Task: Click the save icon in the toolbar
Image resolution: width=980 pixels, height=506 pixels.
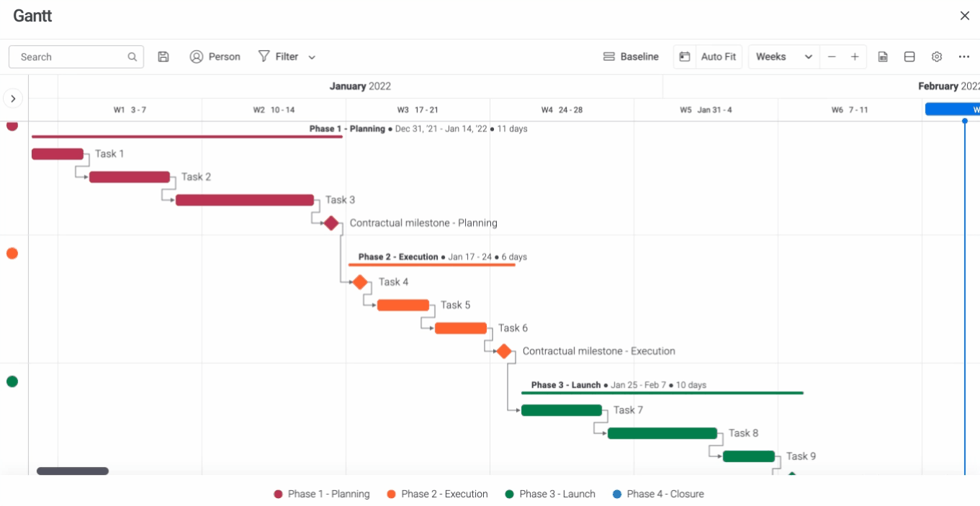Action: pos(163,56)
